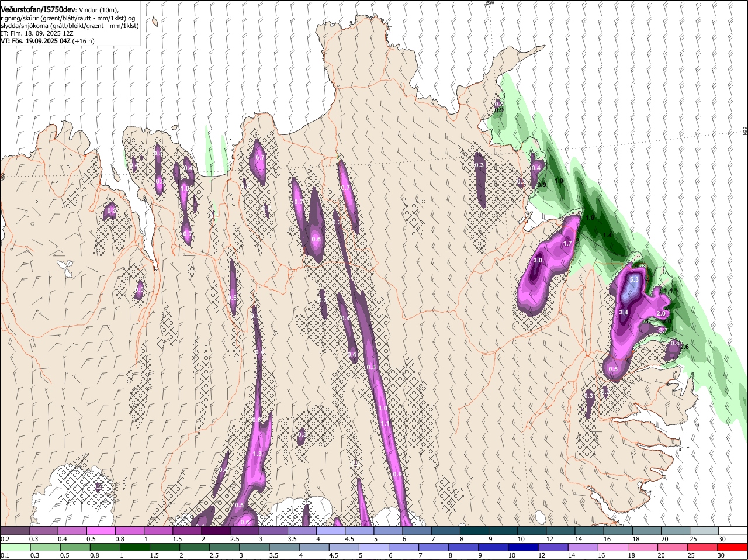The width and height of the screenshot is (748, 560).
Task: Click the valid time 'VT: Fös. 19.09.2025 04Z'
Action: coord(36,41)
